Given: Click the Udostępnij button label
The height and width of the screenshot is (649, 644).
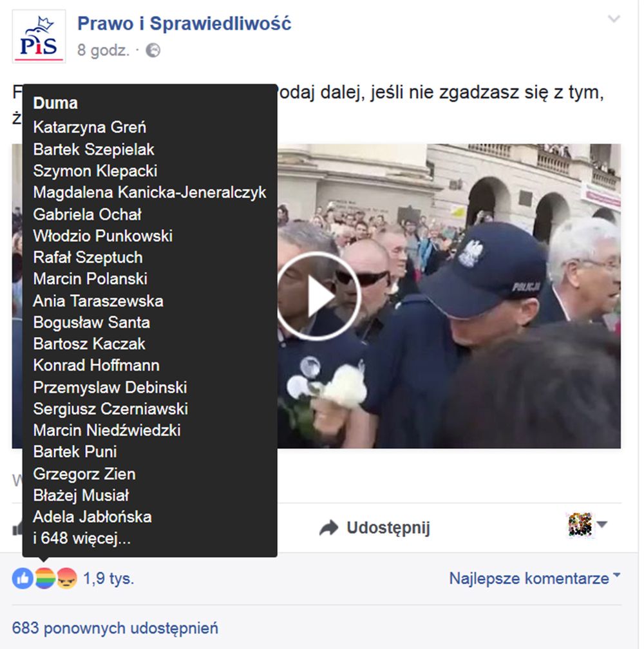Looking at the screenshot, I should [388, 528].
